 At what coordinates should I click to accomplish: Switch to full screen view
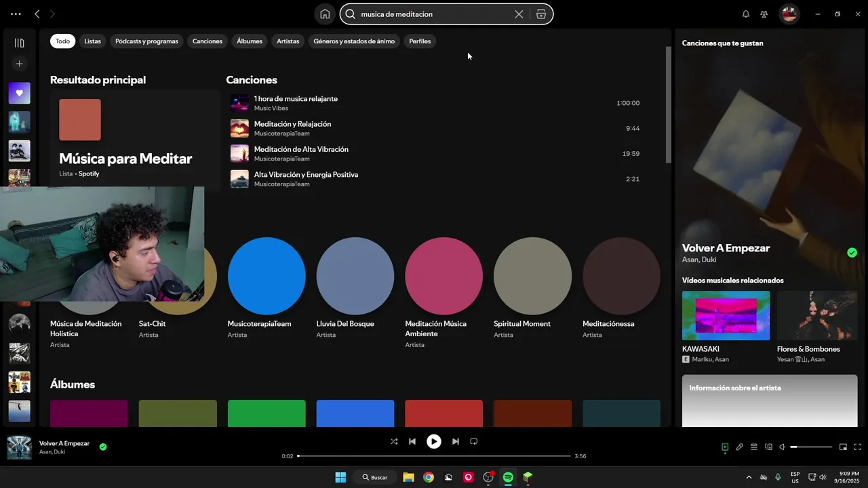858,447
